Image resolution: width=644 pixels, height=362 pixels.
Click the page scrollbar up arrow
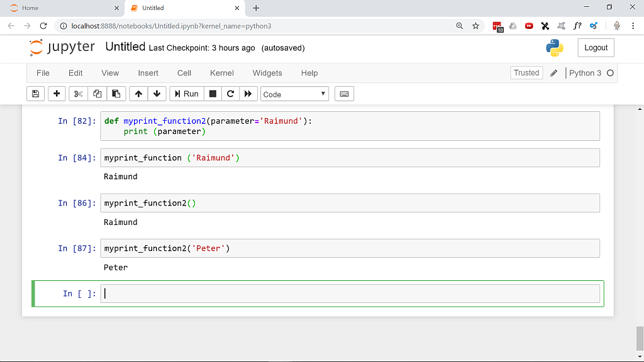640,109
